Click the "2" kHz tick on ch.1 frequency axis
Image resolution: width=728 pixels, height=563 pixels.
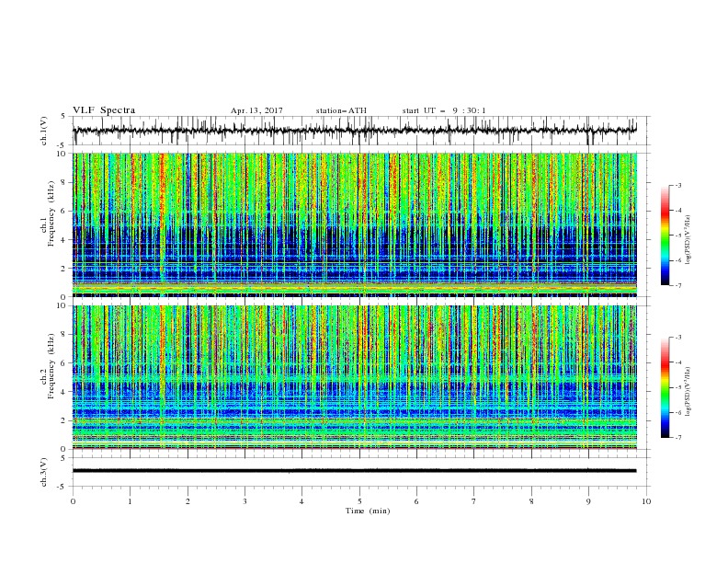coord(64,269)
